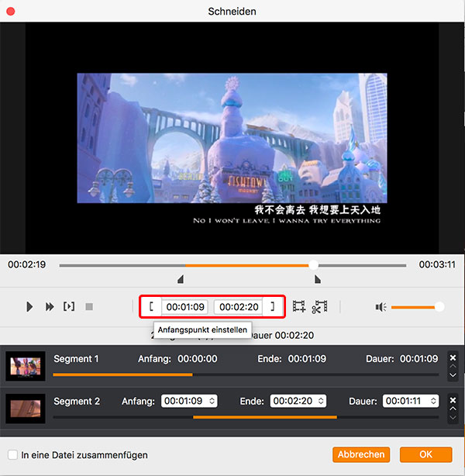This screenshot has width=465, height=476.
Task: Click Segment 2 Ende time field
Action: 298,401
